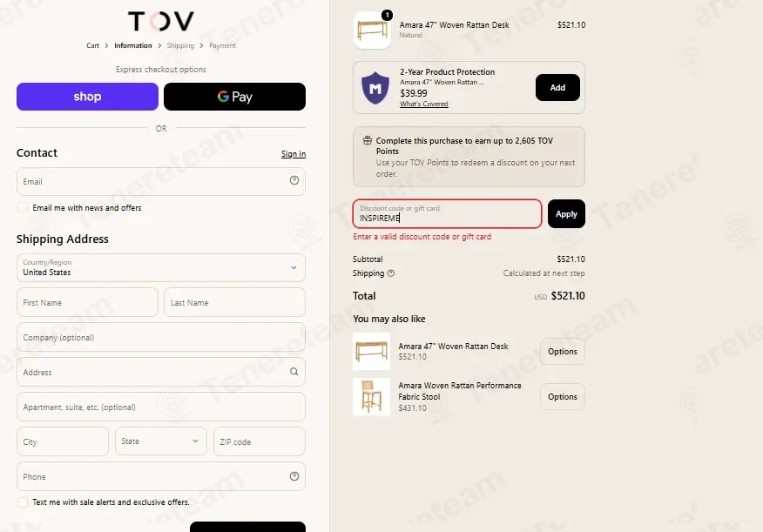
Task: Click the TOV logo
Action: [x=161, y=22]
